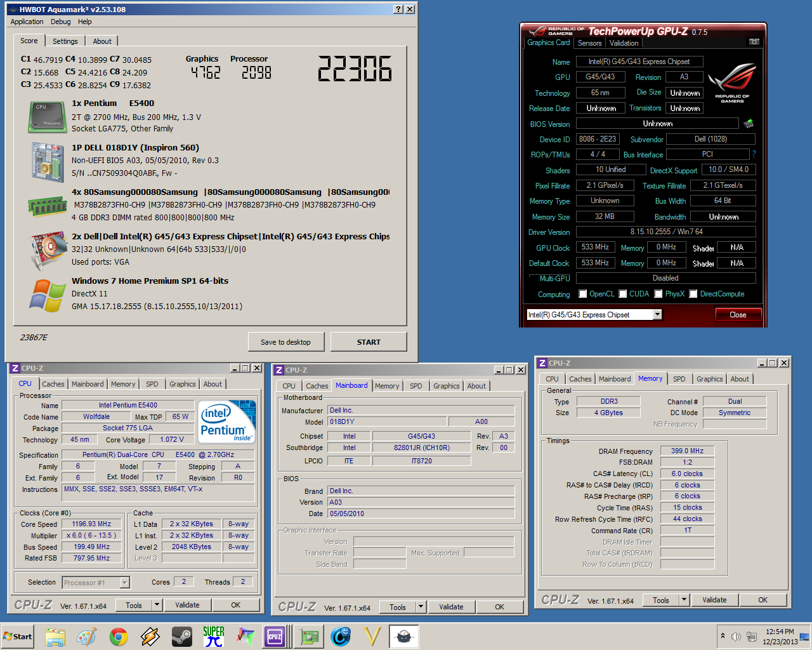Click the GPU-Z BIOS save chip icon
Screen dimensions: 812x650
749,123
